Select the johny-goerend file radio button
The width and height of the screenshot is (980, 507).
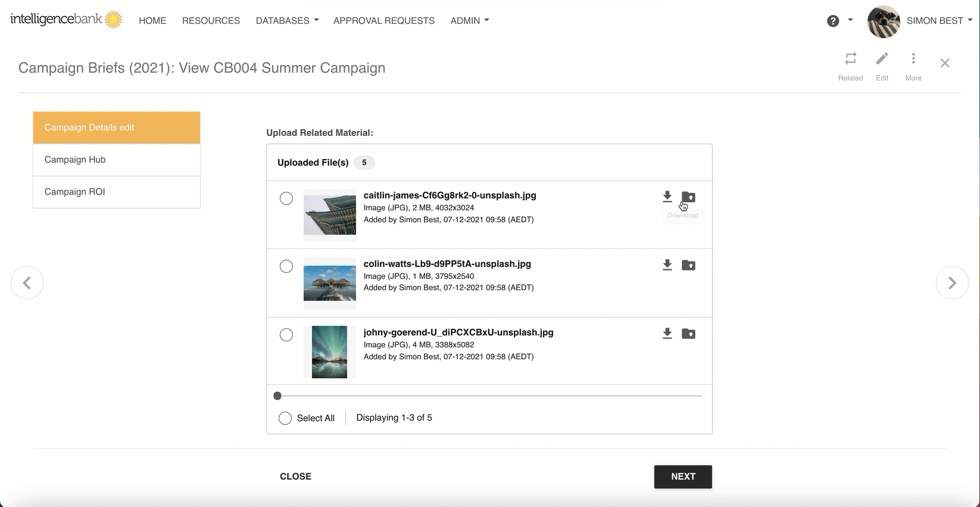[x=286, y=335]
